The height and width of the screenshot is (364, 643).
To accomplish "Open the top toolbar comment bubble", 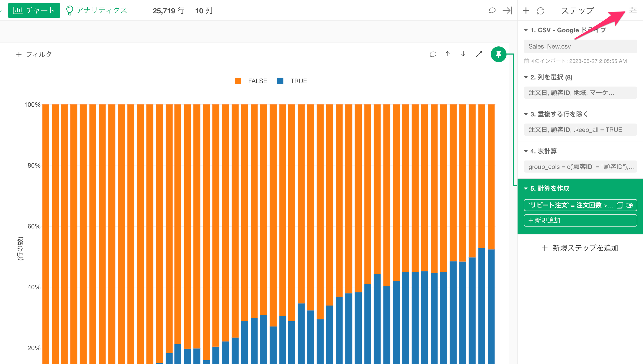I will [x=492, y=10].
